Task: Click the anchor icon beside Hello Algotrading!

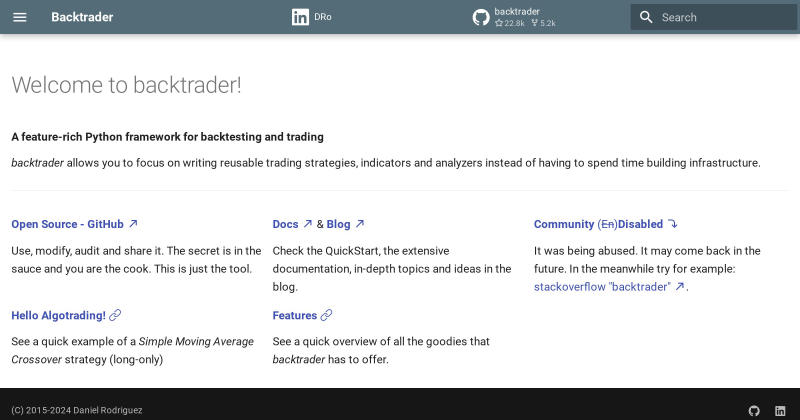Action: click(115, 315)
